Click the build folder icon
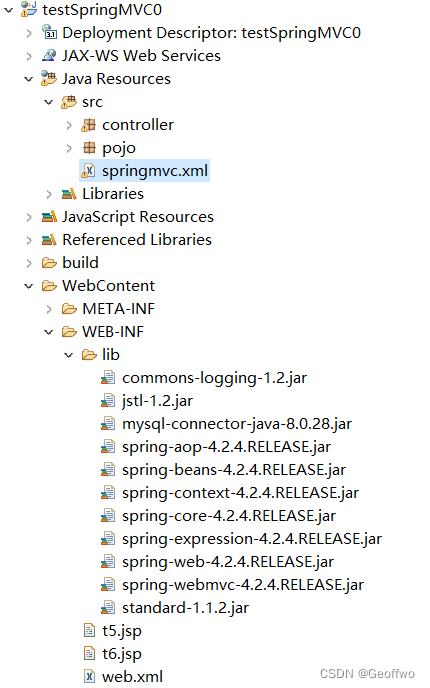 pos(49,262)
